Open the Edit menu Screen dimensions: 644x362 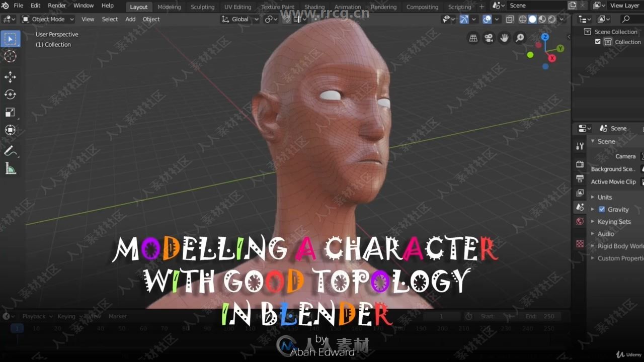[x=35, y=6]
